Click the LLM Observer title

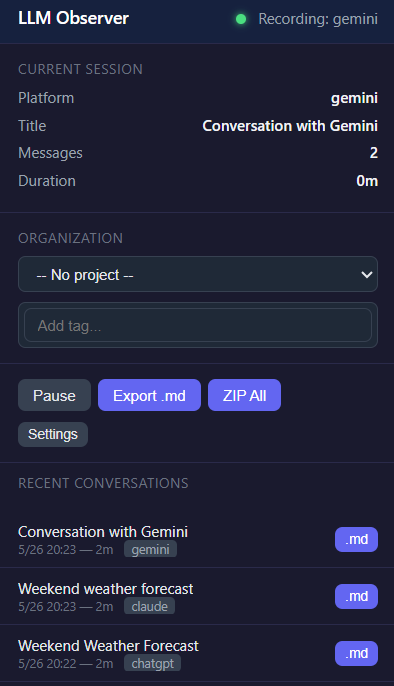73,18
